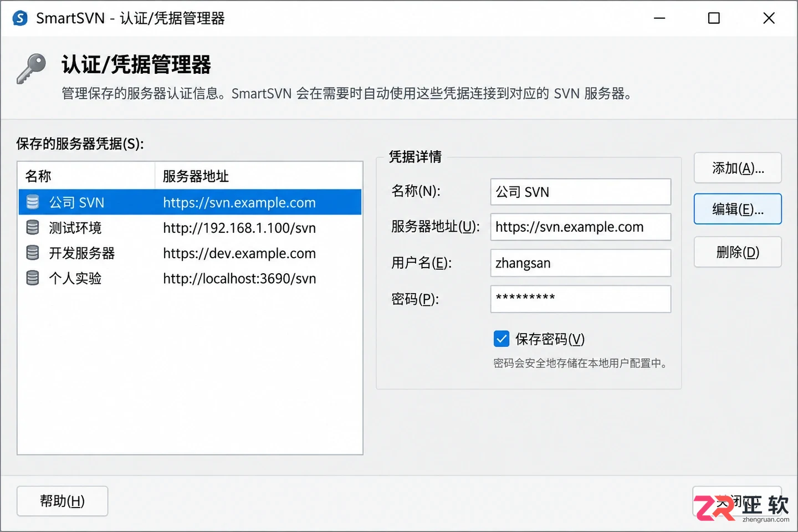Click the key icon in the header
The width and height of the screenshot is (798, 532).
tap(32, 69)
